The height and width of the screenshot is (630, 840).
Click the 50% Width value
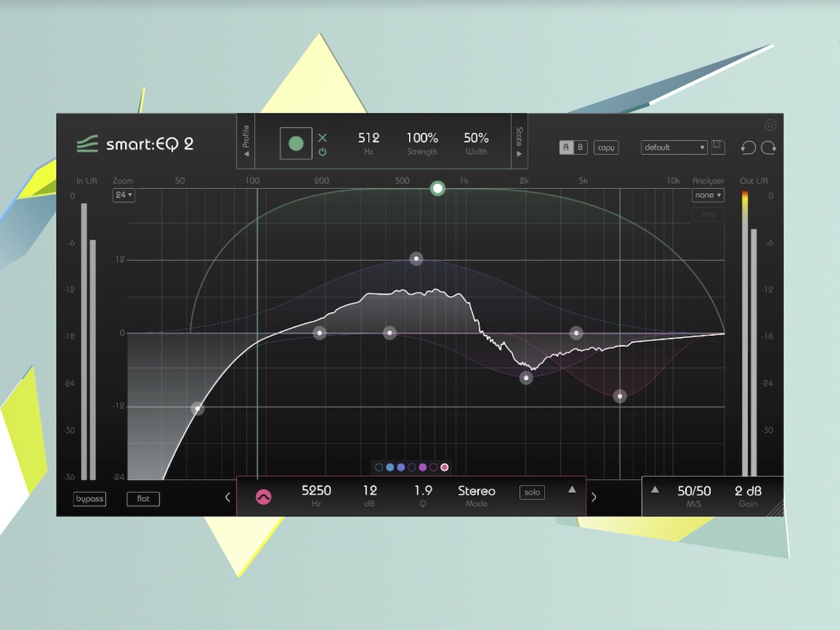coord(476,138)
